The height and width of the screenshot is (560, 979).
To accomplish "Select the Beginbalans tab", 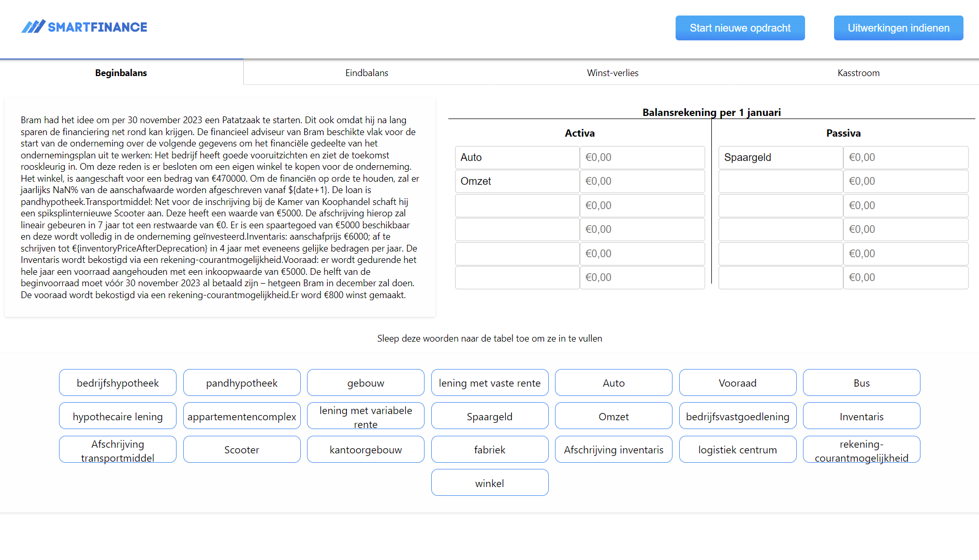I will tap(121, 72).
